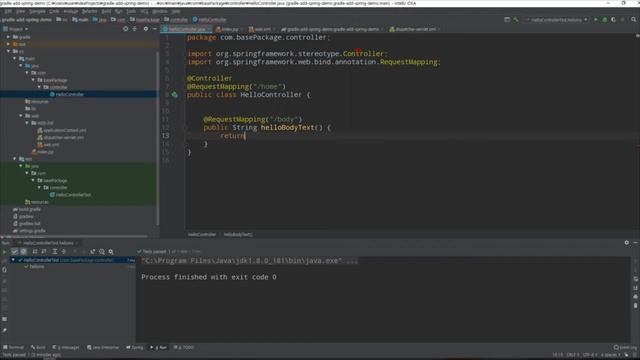This screenshot has width=640, height=360.
Task: Collapse the webapp folder arrow in the tree
Action: (21, 116)
